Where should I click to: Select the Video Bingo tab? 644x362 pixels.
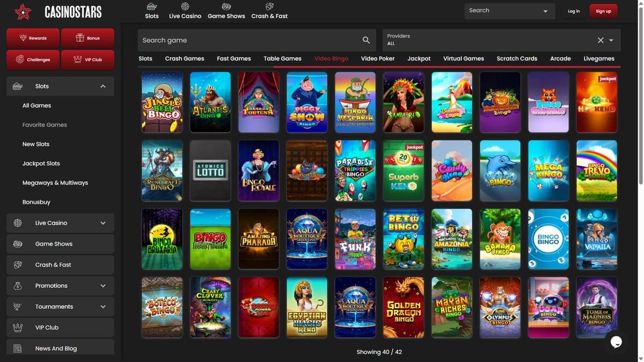click(x=331, y=58)
